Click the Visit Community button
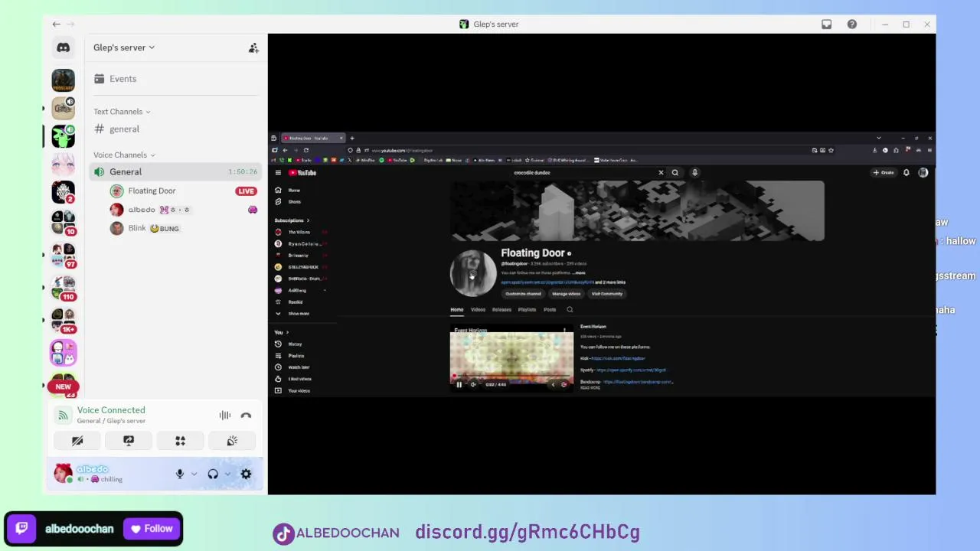Image resolution: width=980 pixels, height=551 pixels. (x=607, y=294)
